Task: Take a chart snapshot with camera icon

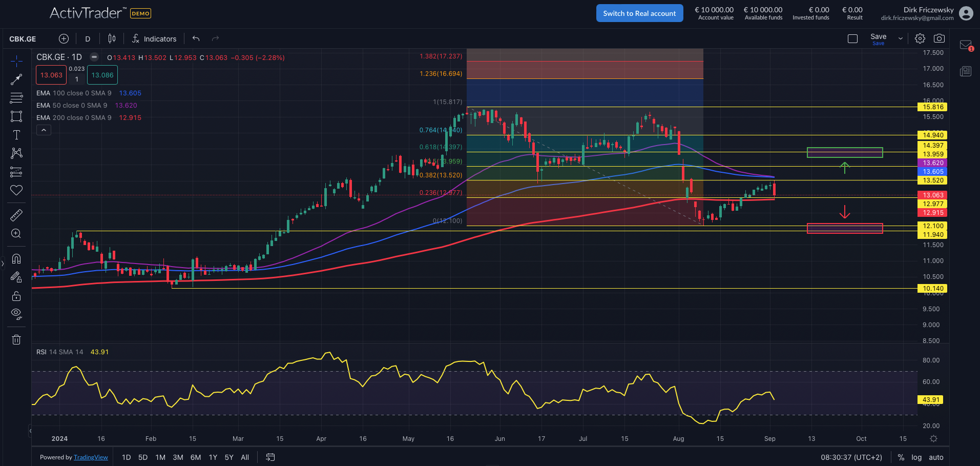Action: click(x=939, y=38)
